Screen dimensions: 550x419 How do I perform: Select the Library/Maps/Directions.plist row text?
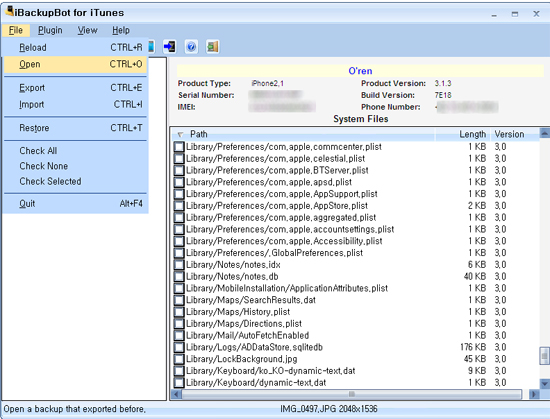[244, 324]
